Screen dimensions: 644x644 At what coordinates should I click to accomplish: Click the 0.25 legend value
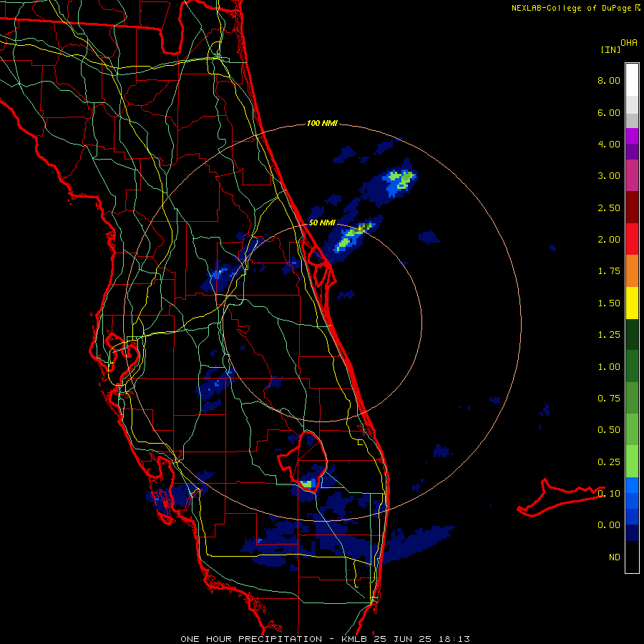click(609, 462)
